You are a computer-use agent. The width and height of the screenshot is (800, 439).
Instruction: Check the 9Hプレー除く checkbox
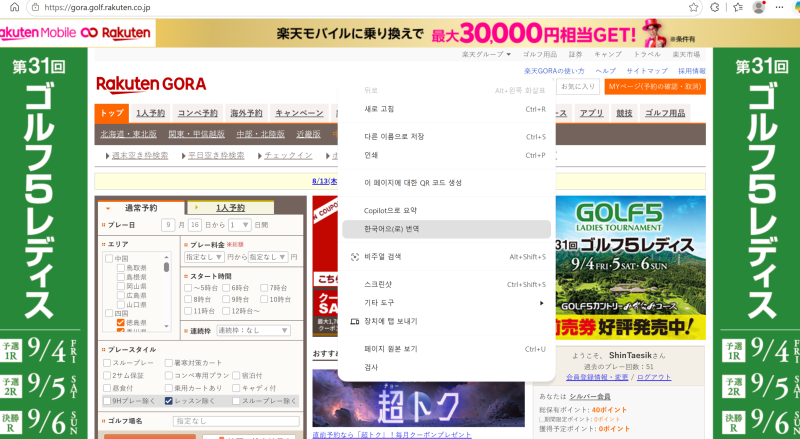tap(107, 401)
